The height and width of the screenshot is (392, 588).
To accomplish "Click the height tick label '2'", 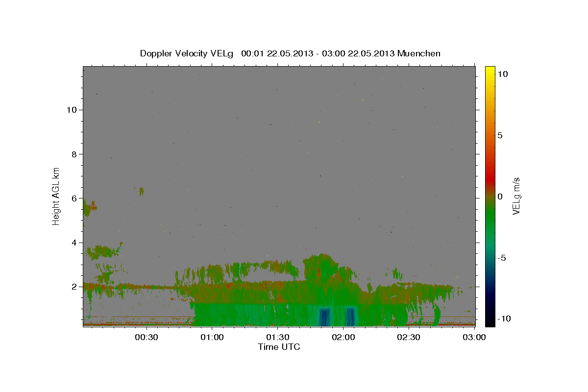I will click(x=75, y=287).
